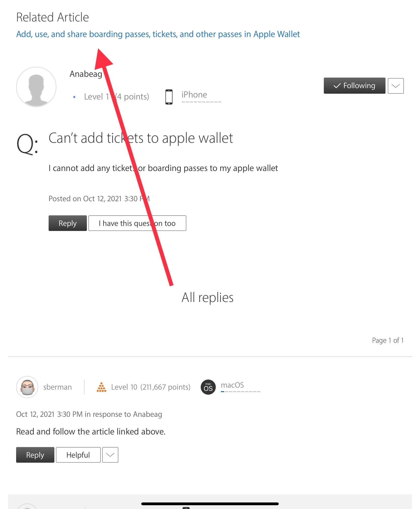Reply to sberman's answer
The image size is (420, 509).
35,455
